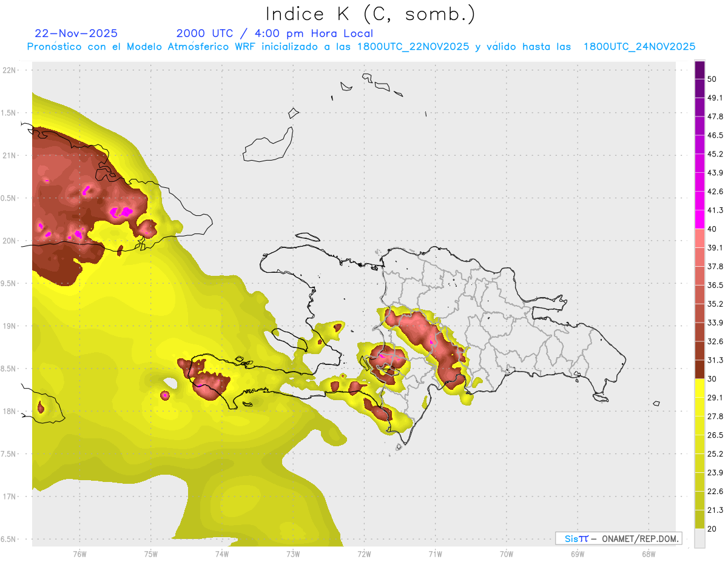Viewport: 728px width, 562px height.
Task: Click the "26.5" color bar label
Action: (x=715, y=435)
